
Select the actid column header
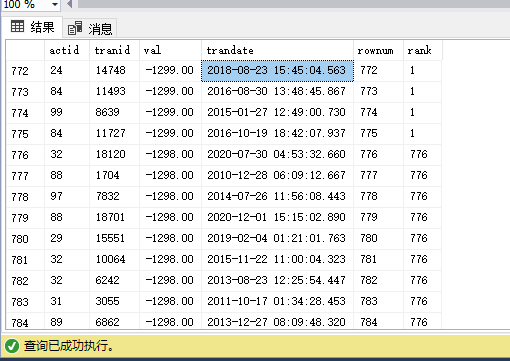click(67, 50)
